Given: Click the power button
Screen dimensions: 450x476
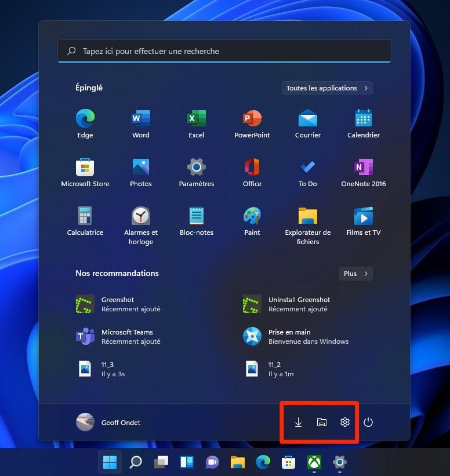Looking at the screenshot, I should pyautogui.click(x=368, y=422).
